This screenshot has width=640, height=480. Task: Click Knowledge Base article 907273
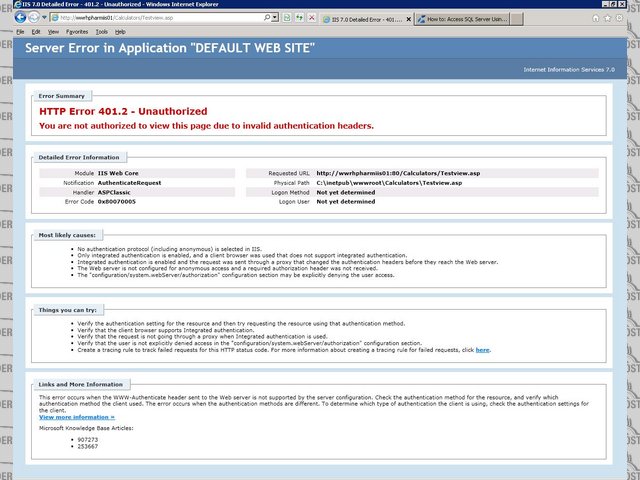(88, 440)
